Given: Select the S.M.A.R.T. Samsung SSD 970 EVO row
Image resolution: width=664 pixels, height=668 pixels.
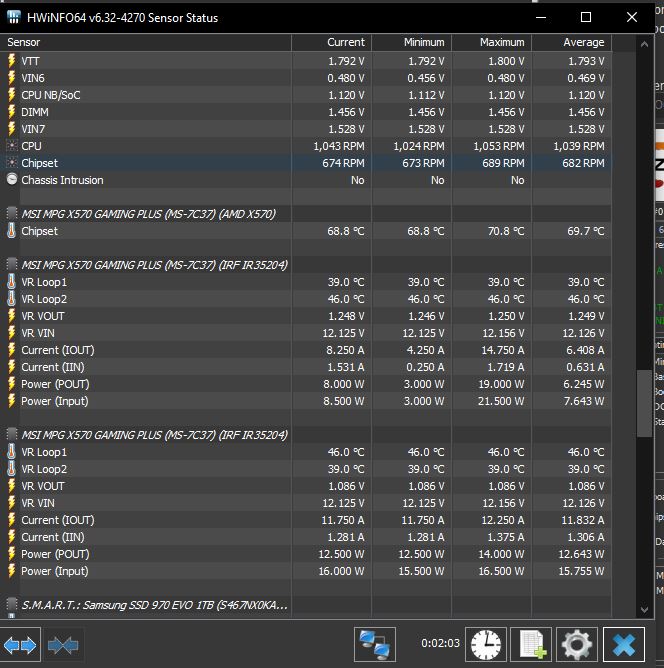Looking at the screenshot, I should 306,605.
